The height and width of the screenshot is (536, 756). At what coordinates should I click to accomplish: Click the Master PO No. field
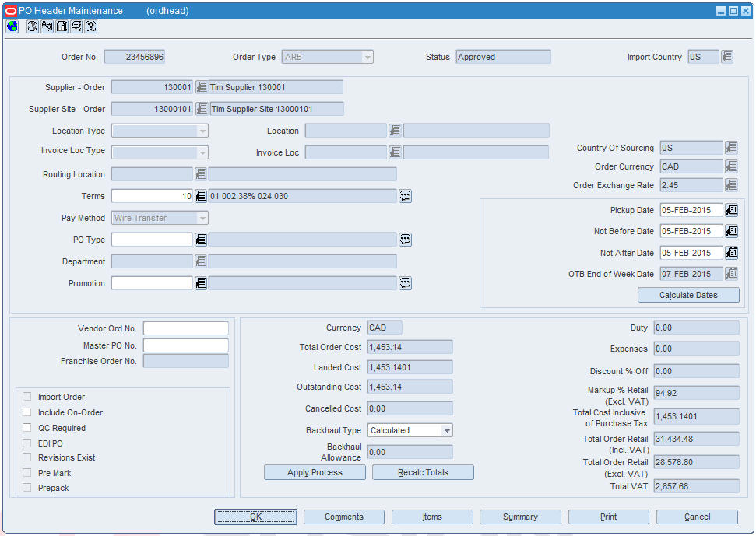coord(185,345)
